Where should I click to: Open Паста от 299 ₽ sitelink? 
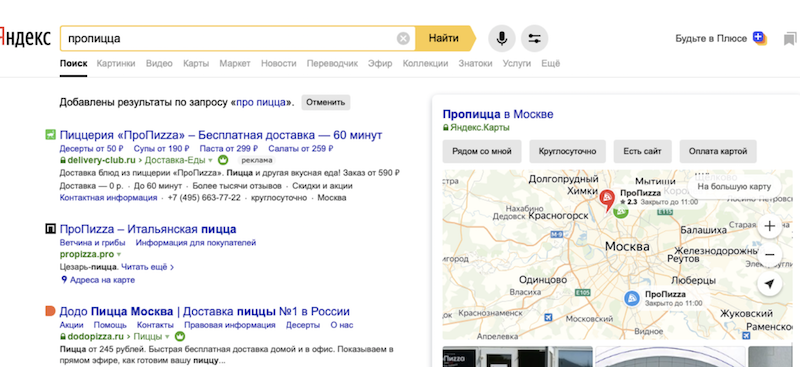click(229, 149)
